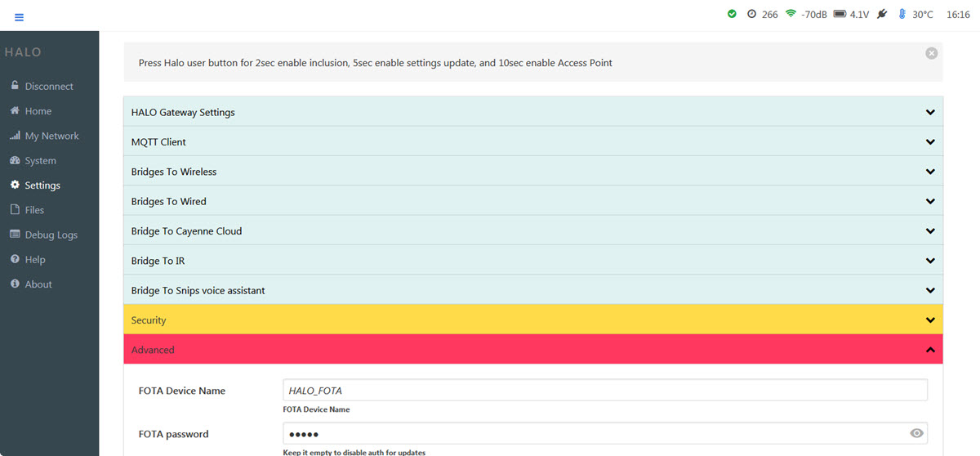Click Disconnect in the sidebar
The width and height of the screenshot is (980, 456).
48,86
